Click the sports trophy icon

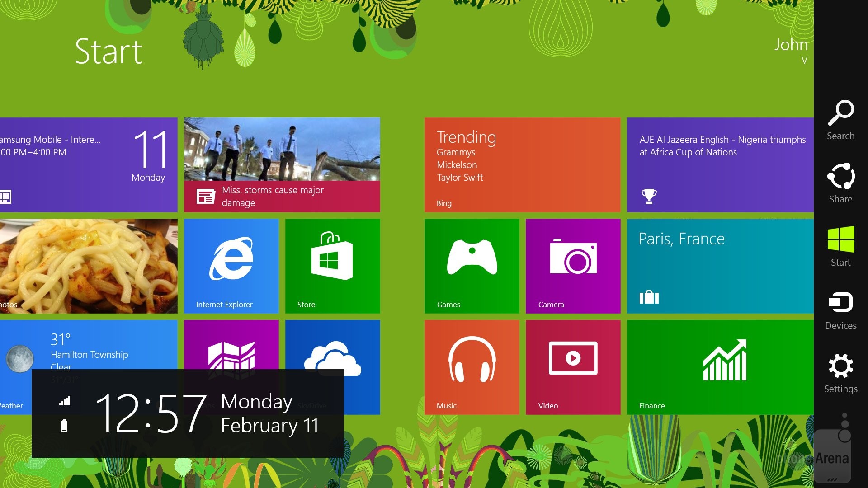pos(649,196)
